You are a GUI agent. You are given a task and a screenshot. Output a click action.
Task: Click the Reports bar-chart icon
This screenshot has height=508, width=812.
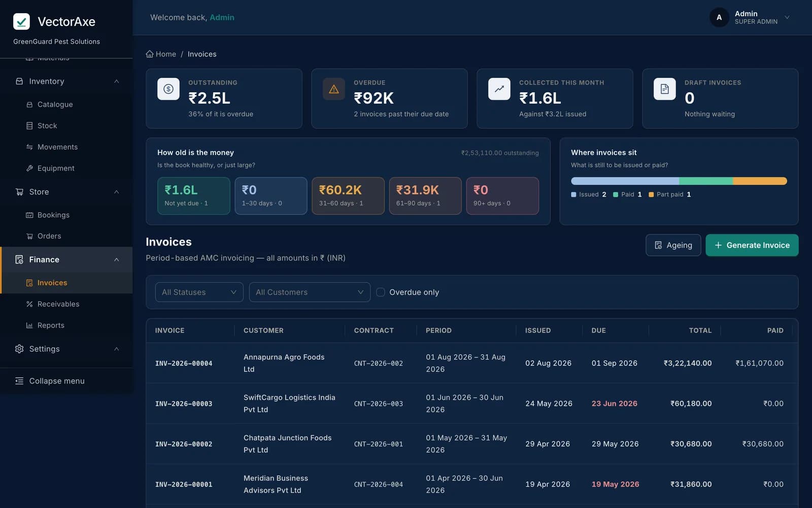coord(29,326)
